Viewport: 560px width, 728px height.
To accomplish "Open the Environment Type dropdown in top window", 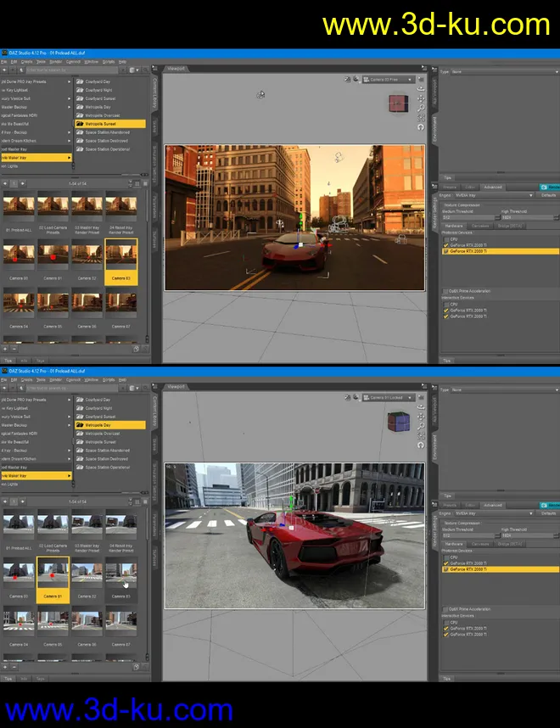I will (505, 72).
